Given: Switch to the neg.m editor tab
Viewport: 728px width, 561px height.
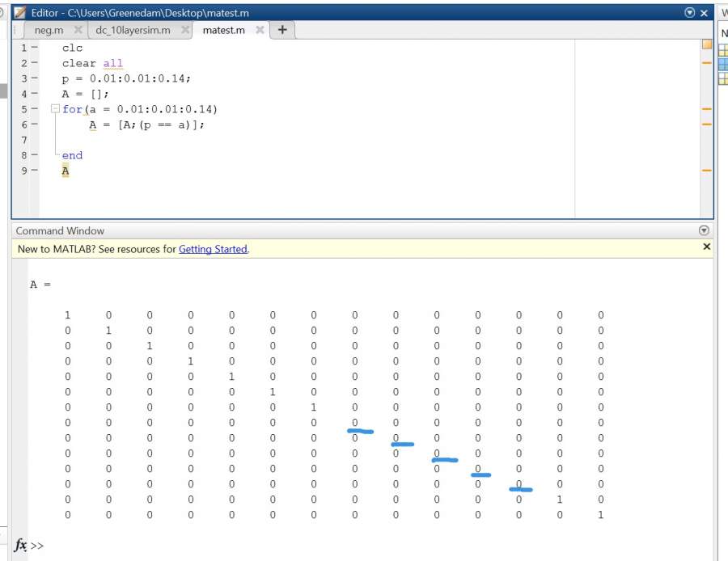Looking at the screenshot, I should click(49, 30).
